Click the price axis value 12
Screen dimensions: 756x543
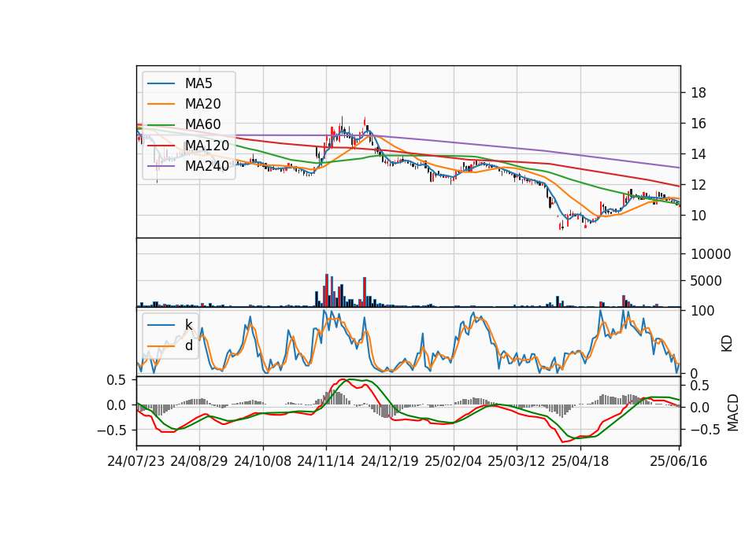699,184
